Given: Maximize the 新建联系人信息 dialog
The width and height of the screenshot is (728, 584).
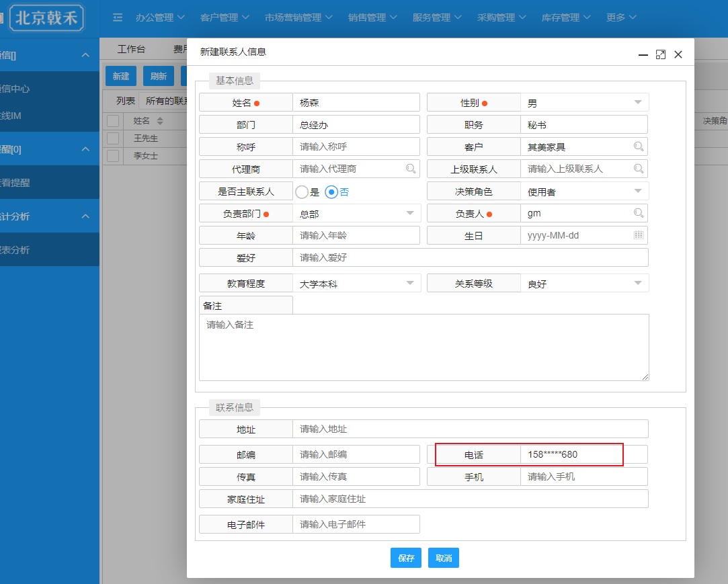Looking at the screenshot, I should pyautogui.click(x=661, y=55).
